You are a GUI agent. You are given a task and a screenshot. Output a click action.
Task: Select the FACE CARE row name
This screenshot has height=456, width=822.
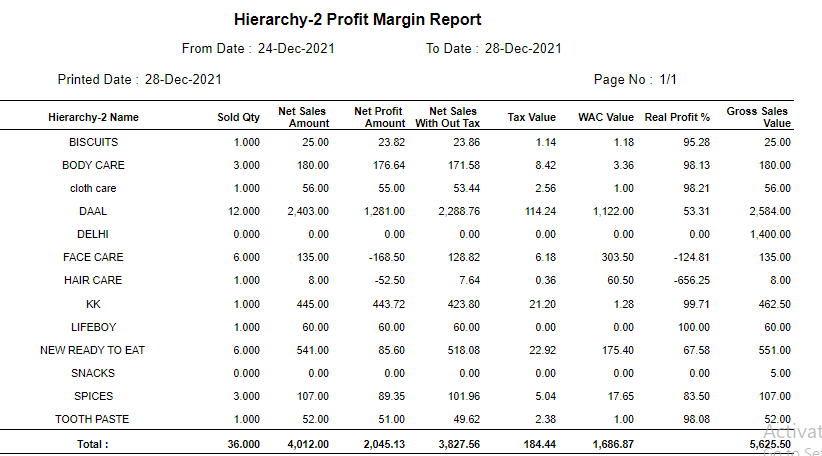point(93,257)
